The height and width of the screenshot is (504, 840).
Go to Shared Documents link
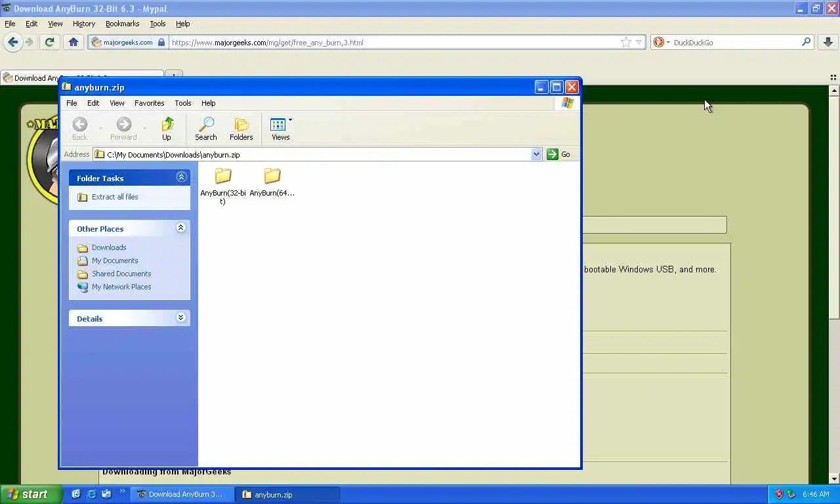tap(121, 274)
